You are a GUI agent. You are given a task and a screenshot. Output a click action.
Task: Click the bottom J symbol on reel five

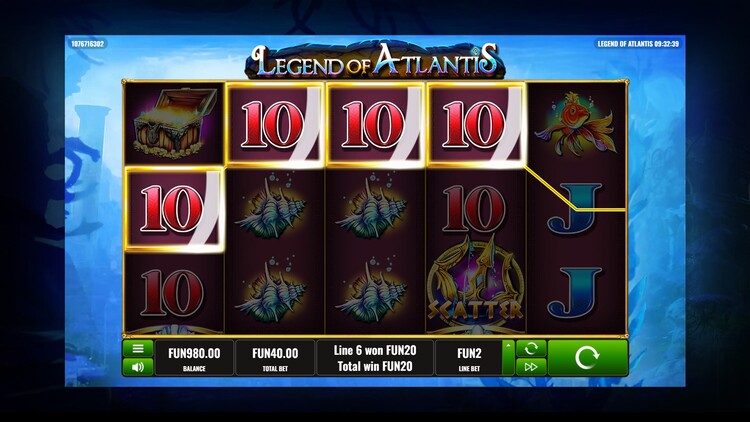point(574,293)
